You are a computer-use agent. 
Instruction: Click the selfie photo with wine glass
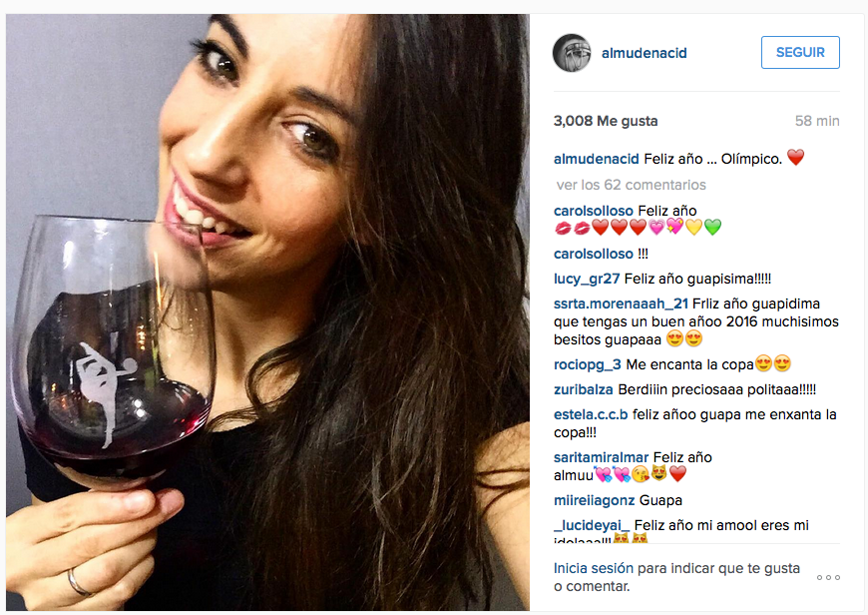coord(267,311)
